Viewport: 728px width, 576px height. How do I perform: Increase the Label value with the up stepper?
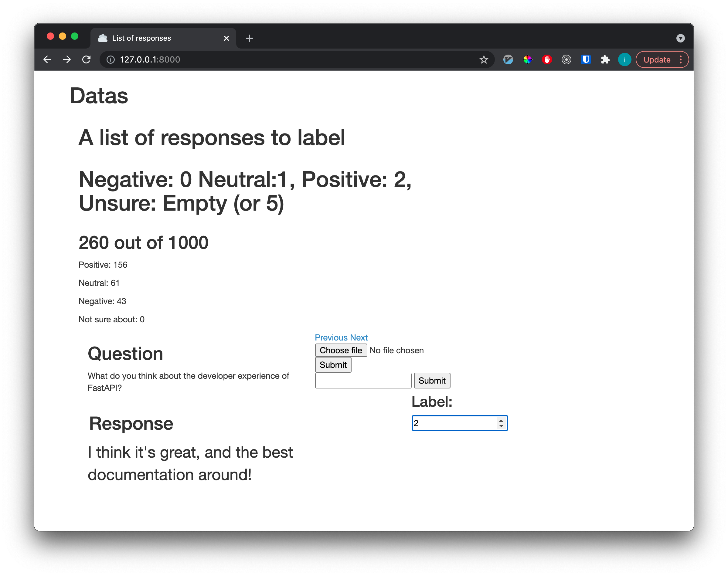coord(501,421)
